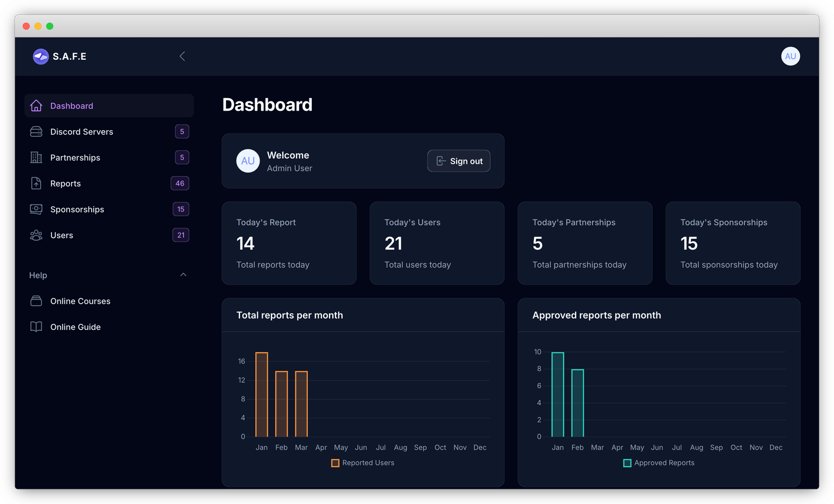Open the Online Guide link

coord(75,327)
